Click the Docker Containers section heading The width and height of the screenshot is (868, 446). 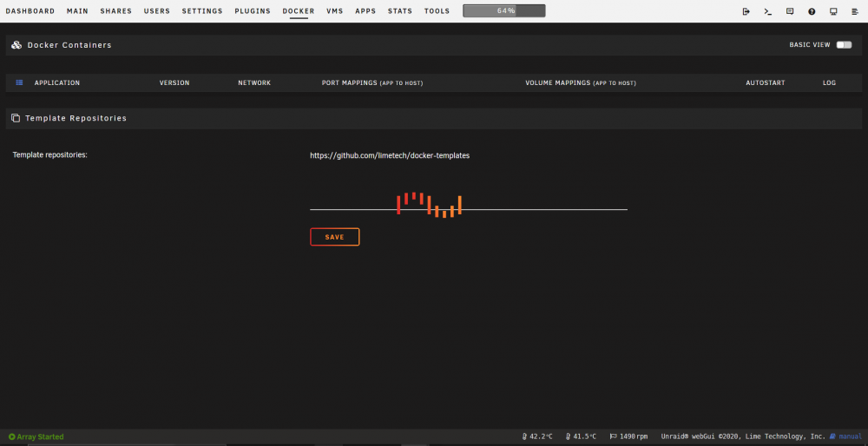point(69,45)
